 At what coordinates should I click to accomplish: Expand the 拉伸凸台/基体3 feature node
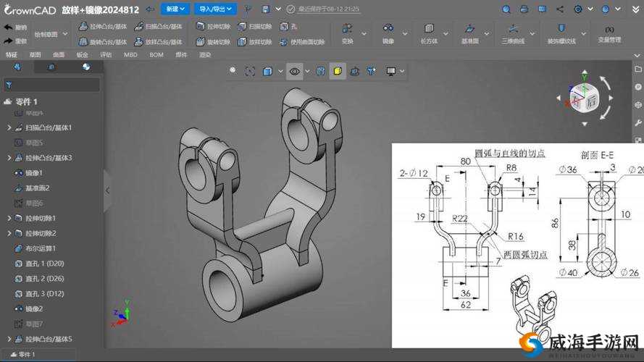9,158
